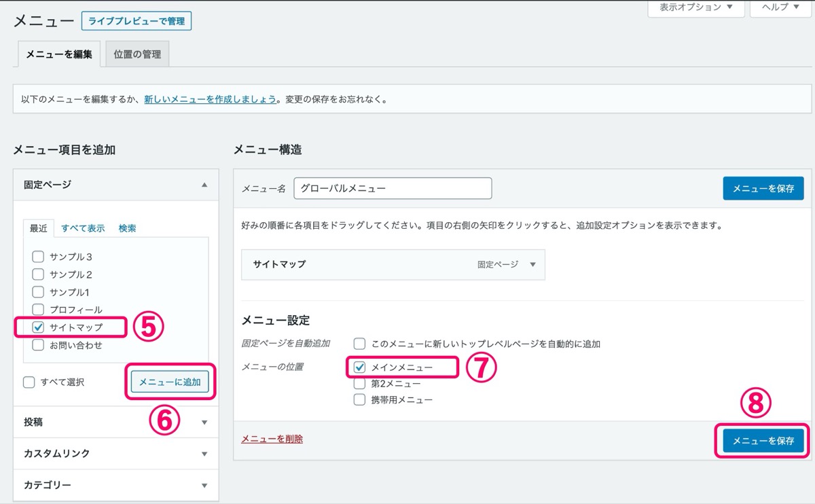This screenshot has height=504, width=815.
Task: Switch to メニューを編集 tab
Action: click(59, 54)
